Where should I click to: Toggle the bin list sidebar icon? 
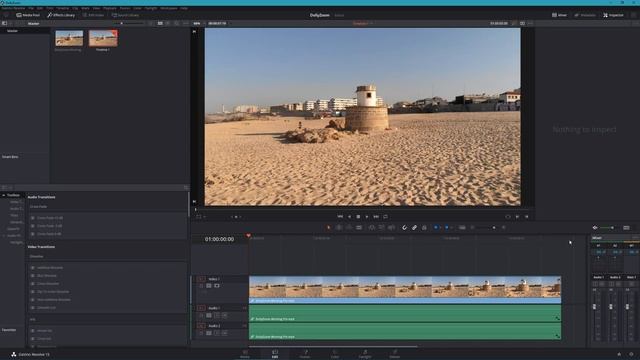(x=4, y=23)
